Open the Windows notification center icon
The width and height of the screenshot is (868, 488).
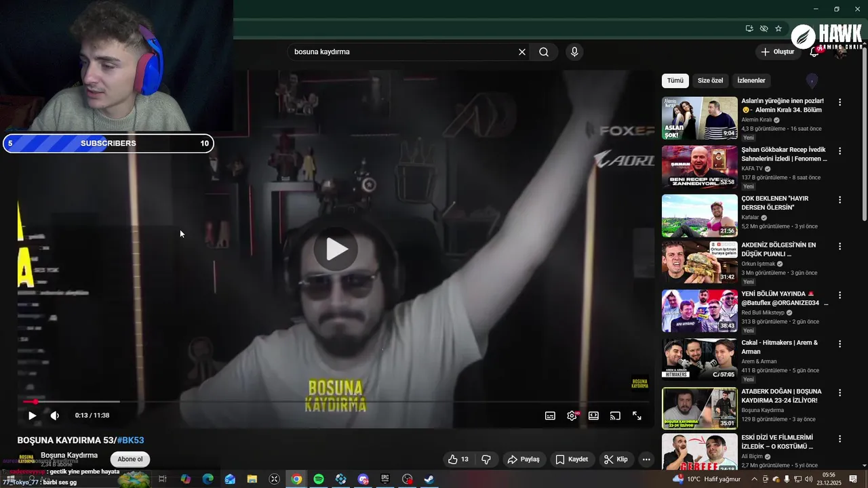853,479
